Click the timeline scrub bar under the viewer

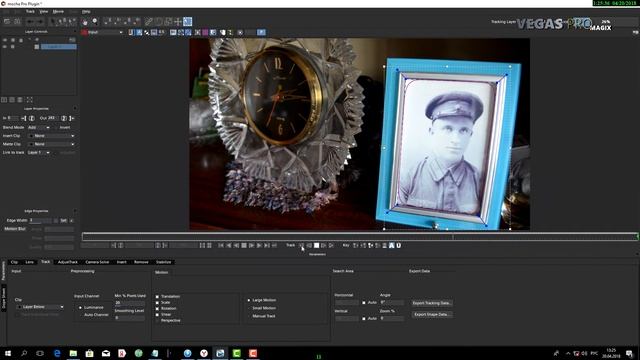click(360, 236)
